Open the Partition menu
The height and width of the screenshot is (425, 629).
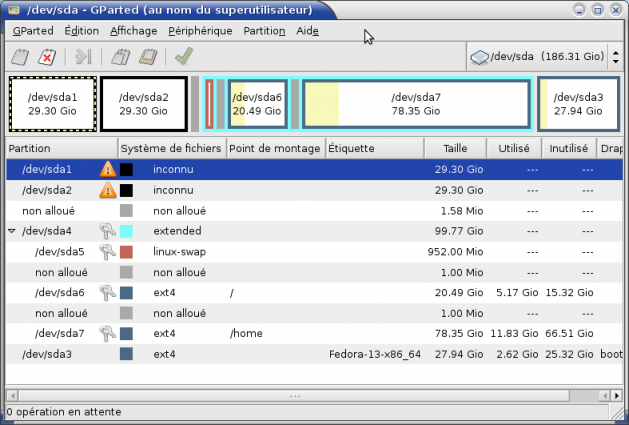point(264,31)
